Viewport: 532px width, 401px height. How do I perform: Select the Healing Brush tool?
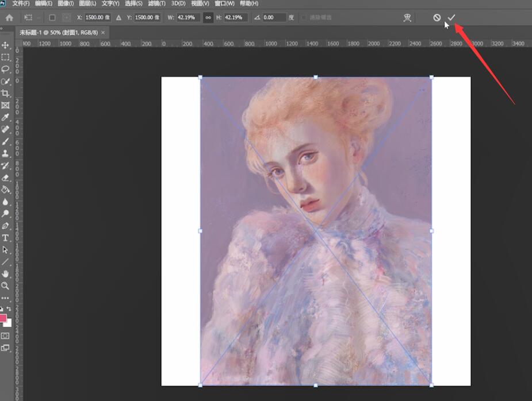pos(5,129)
